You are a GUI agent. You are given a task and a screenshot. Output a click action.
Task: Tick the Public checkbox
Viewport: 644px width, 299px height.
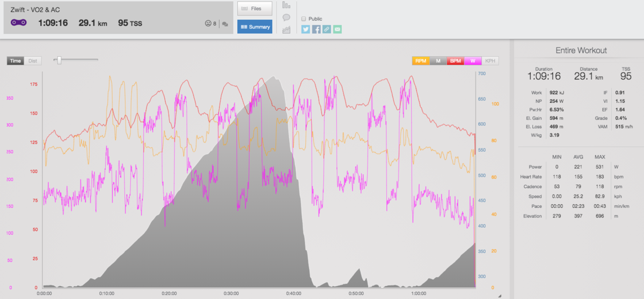tap(304, 19)
